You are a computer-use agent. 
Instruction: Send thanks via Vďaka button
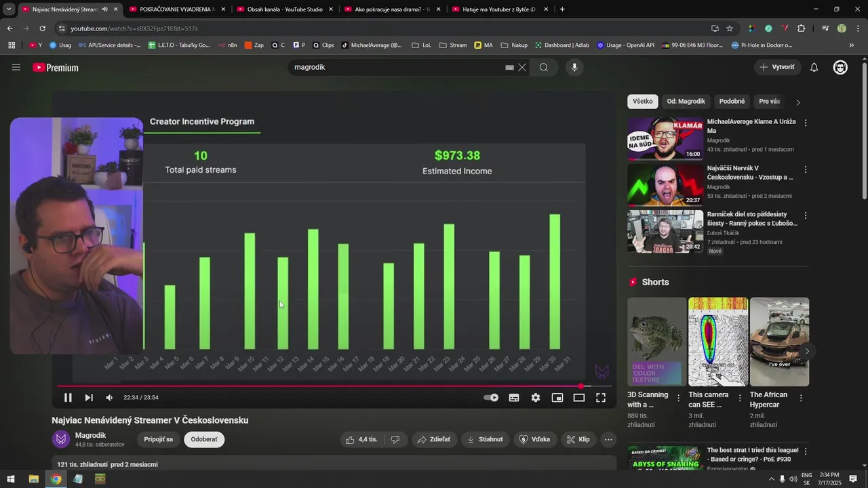pos(534,439)
